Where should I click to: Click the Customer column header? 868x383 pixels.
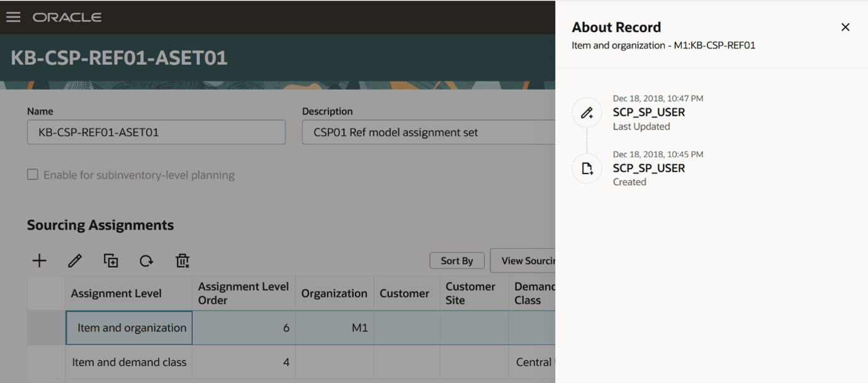407,293
